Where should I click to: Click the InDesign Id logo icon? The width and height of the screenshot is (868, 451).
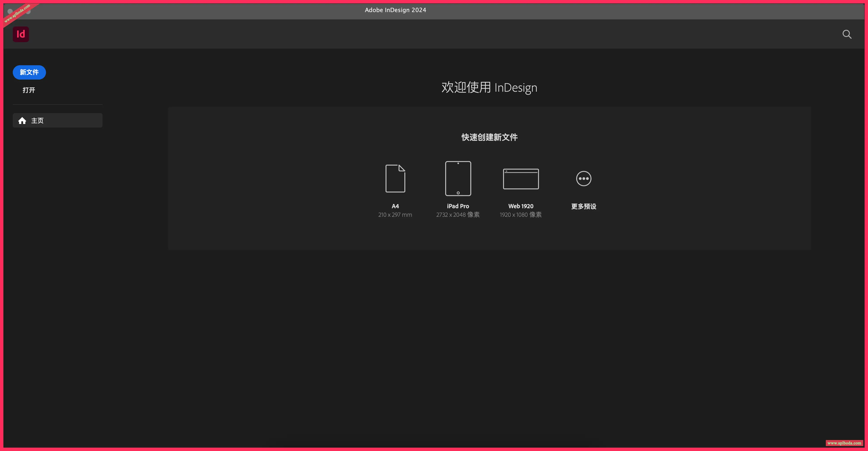[x=21, y=34]
